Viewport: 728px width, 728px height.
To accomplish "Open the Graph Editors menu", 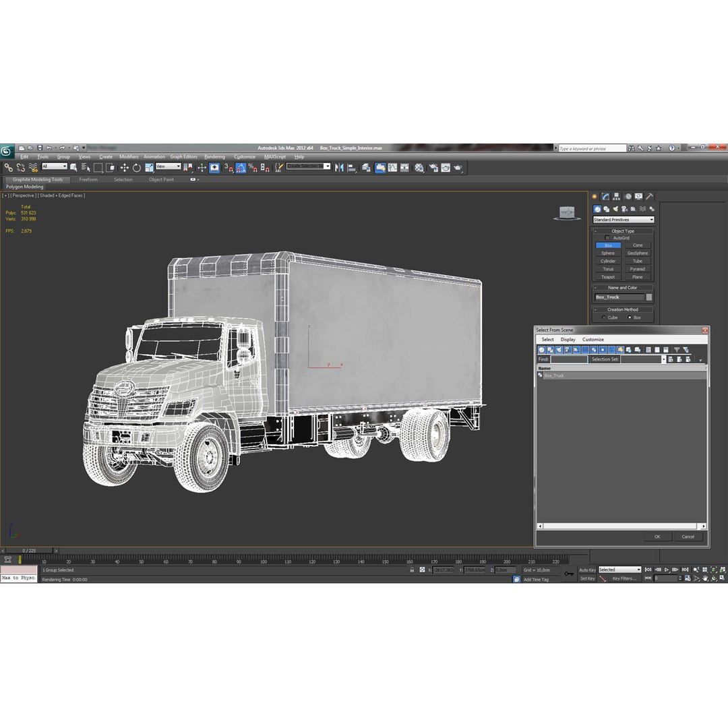I will [x=183, y=157].
